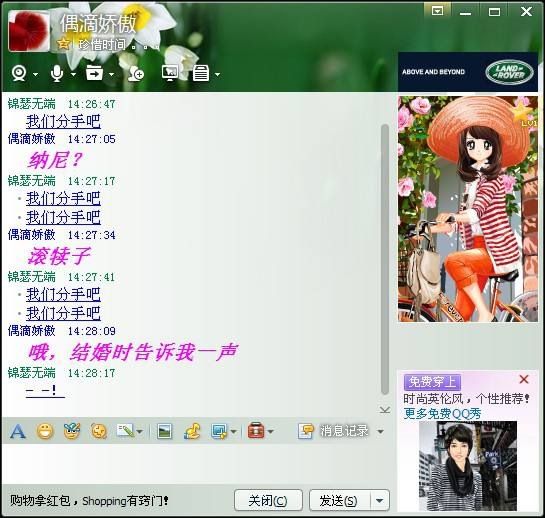Click the final message "- -!"
Viewport: 545px width, 518px height.
(45, 391)
